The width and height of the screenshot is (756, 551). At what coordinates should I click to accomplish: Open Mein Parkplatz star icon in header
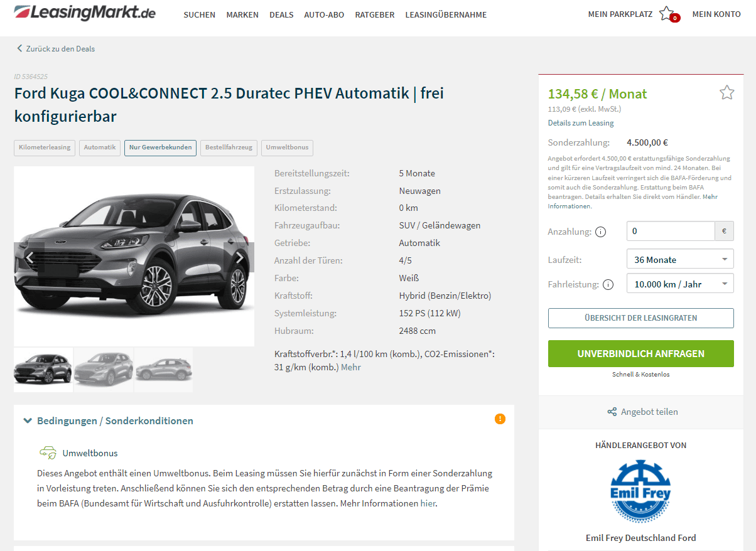pyautogui.click(x=667, y=14)
